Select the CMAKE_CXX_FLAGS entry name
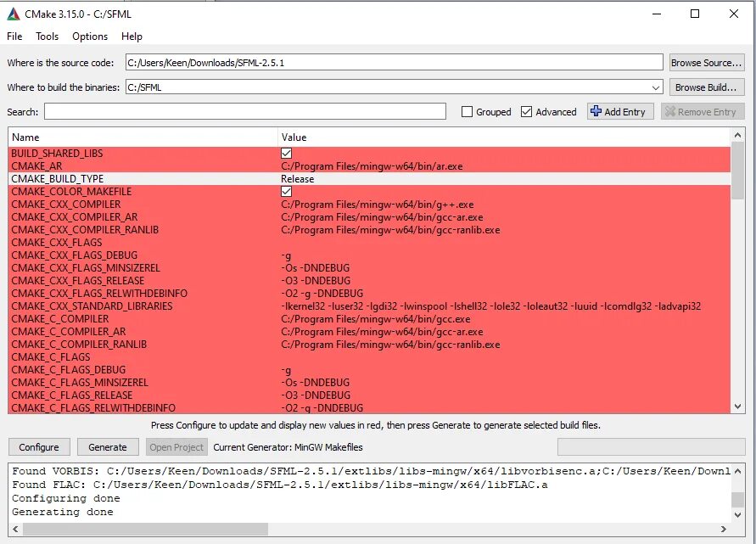The height and width of the screenshot is (544, 756). tap(57, 243)
